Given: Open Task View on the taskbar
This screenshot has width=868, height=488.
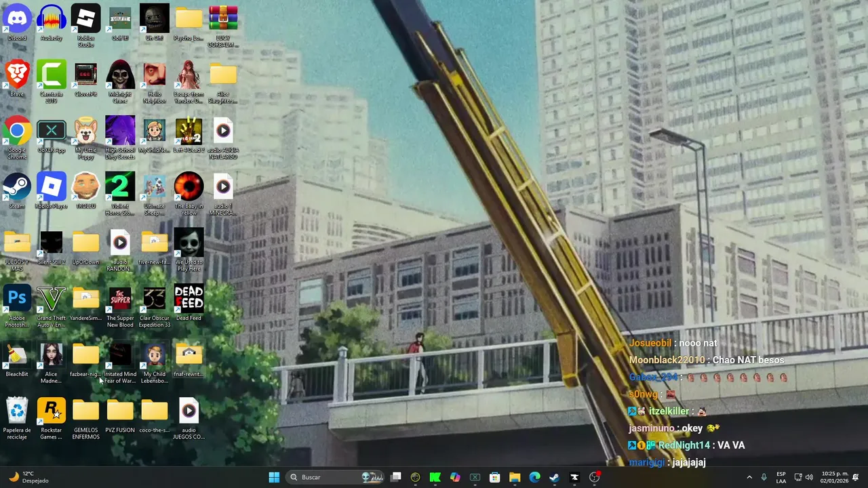Looking at the screenshot, I should click(396, 477).
